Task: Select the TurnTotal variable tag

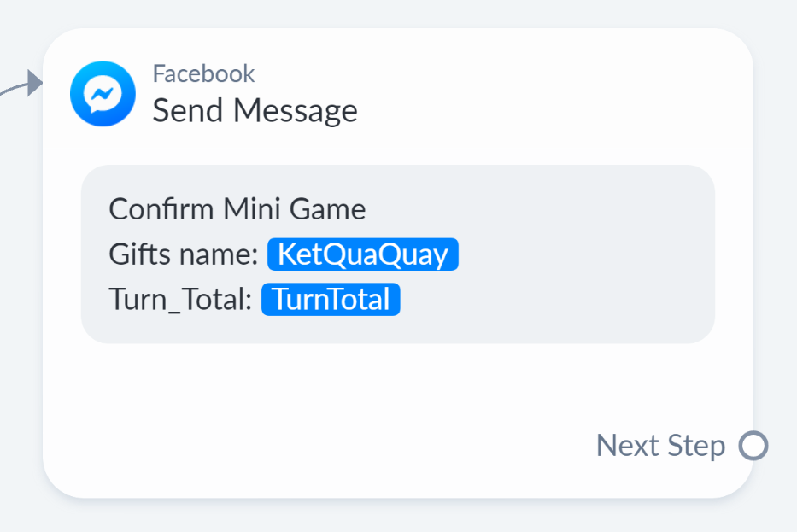Action: tap(331, 300)
